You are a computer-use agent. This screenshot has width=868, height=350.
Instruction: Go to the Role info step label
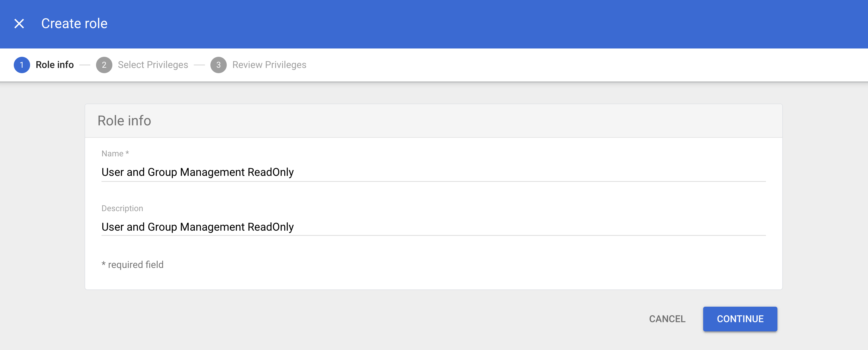(x=54, y=65)
